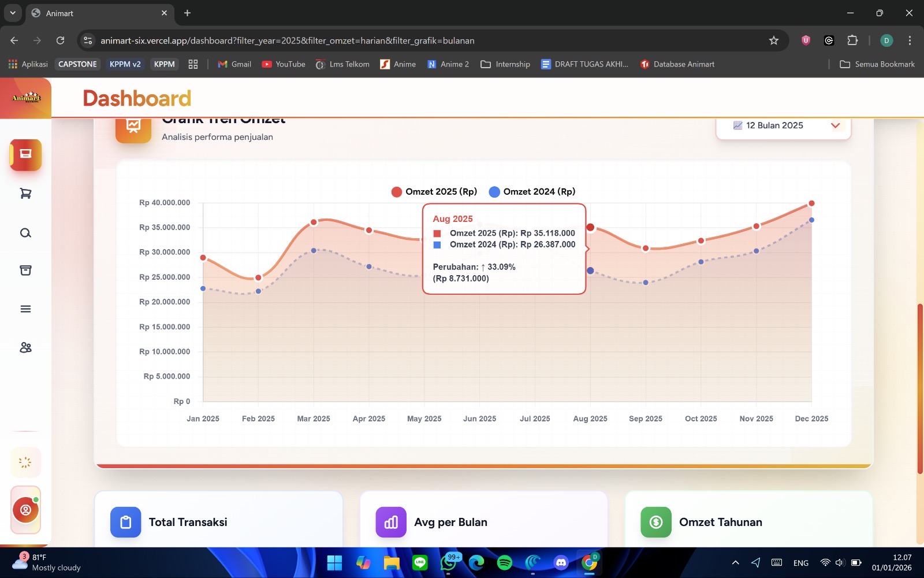Click the Aug 2025 x-axis label

click(x=590, y=419)
